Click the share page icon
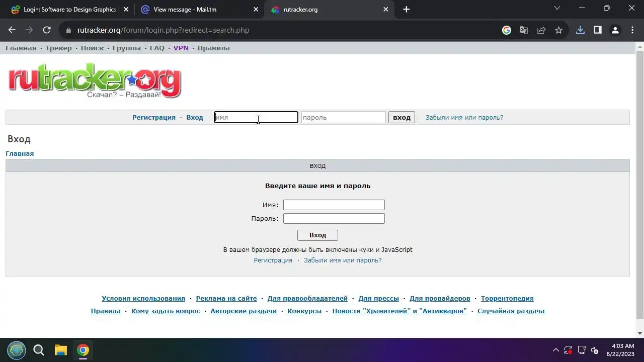 [x=541, y=30]
